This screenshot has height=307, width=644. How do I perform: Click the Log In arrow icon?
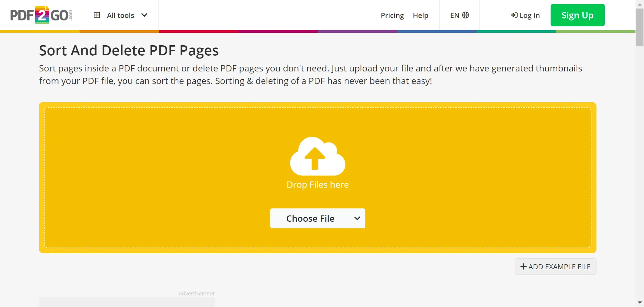point(514,15)
